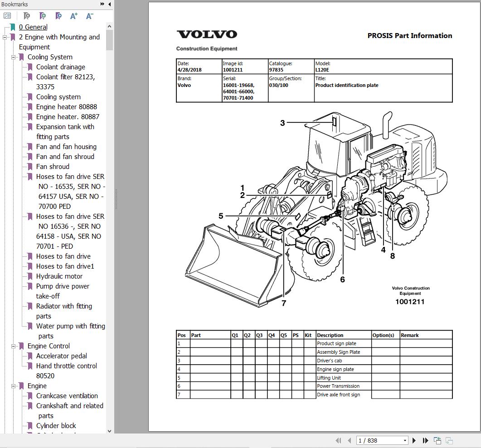Open single page view icon near page counter
The height and width of the screenshot is (448, 481).
click(437, 440)
